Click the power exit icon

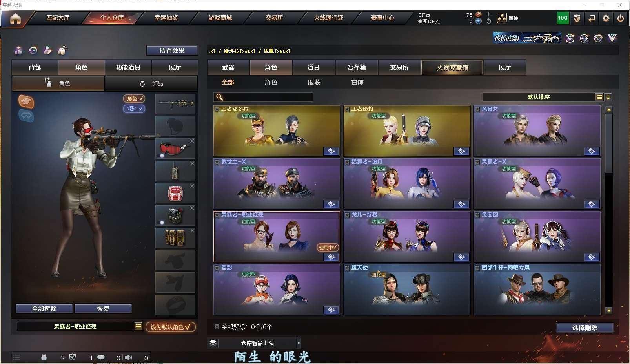620,18
